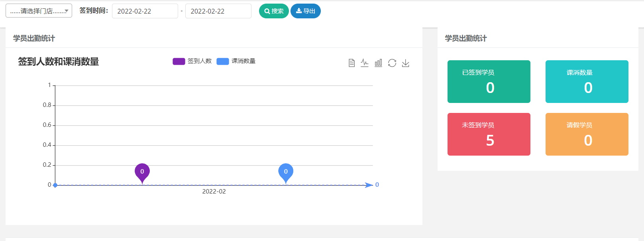Open the chart data view icon

351,63
